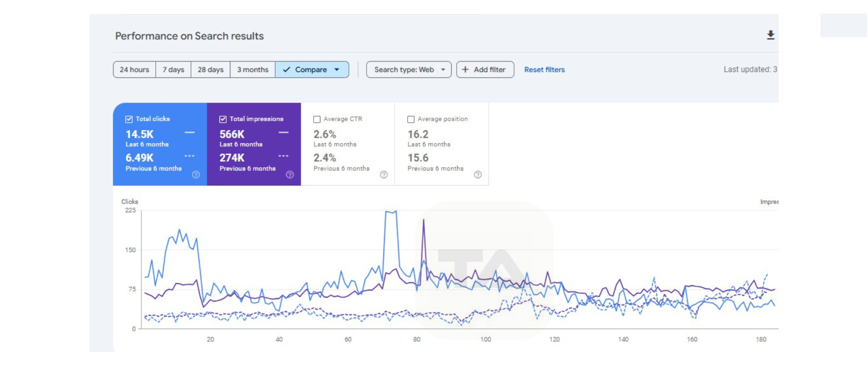Click the Reset filters link
This screenshot has height=366, width=868.
(544, 70)
